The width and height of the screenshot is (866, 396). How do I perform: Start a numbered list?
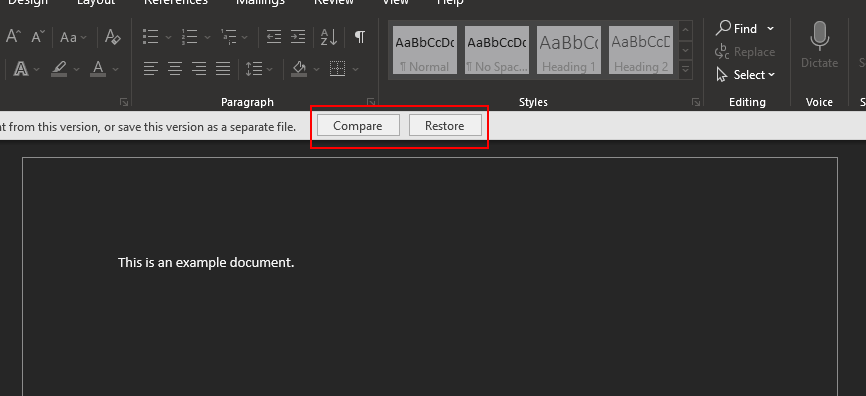click(189, 37)
